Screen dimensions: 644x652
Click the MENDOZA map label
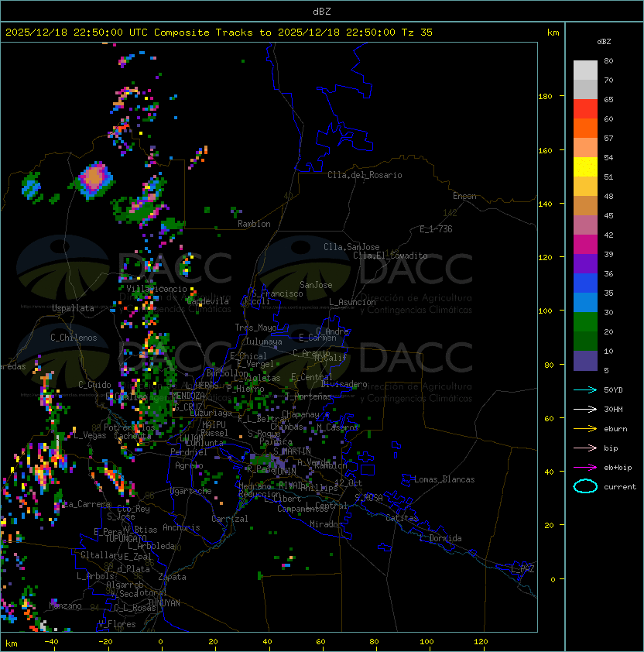pos(188,395)
